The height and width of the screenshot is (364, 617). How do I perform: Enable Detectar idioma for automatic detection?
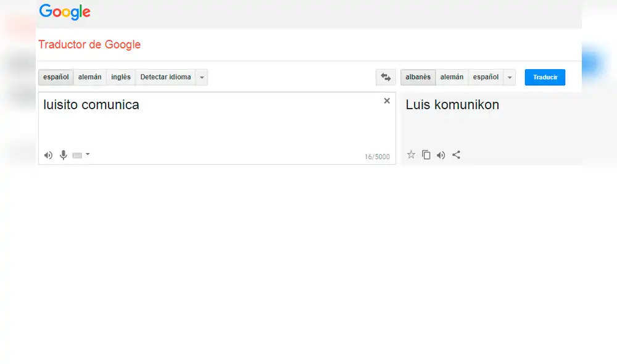click(x=164, y=77)
